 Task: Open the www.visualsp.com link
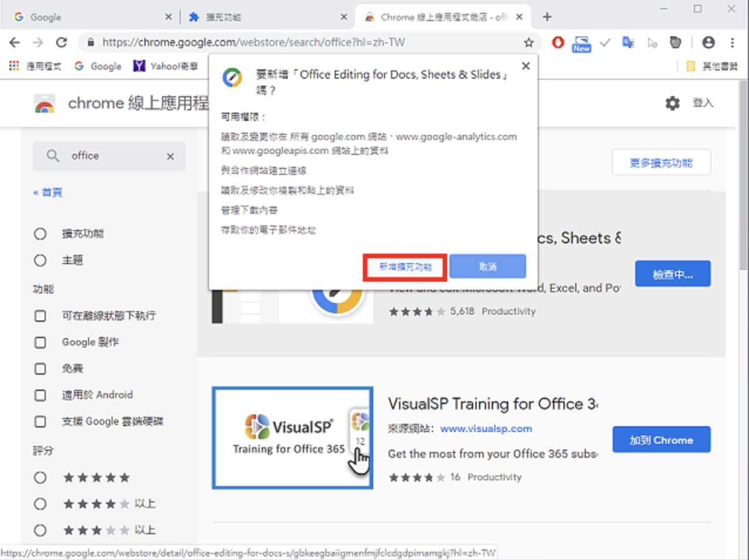tap(486, 429)
